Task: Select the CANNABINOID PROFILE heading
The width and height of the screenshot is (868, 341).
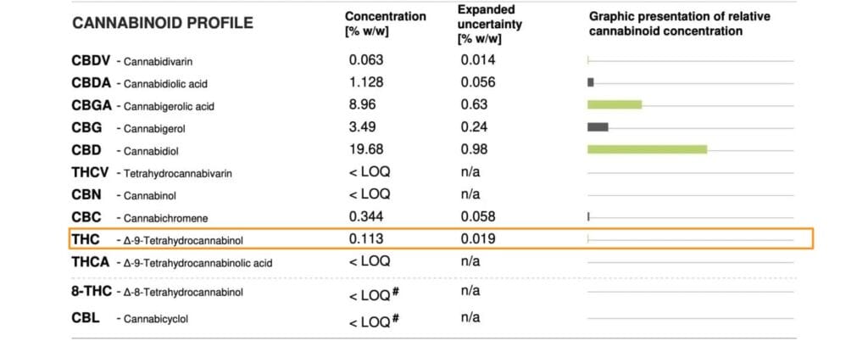Action: tap(163, 23)
